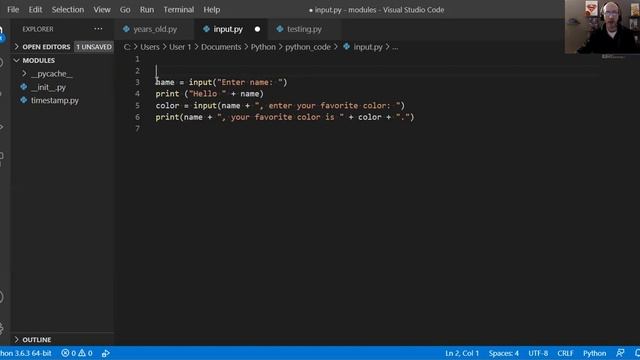The image size is (640, 360).
Task: Open the Go menu
Action: [125, 9]
